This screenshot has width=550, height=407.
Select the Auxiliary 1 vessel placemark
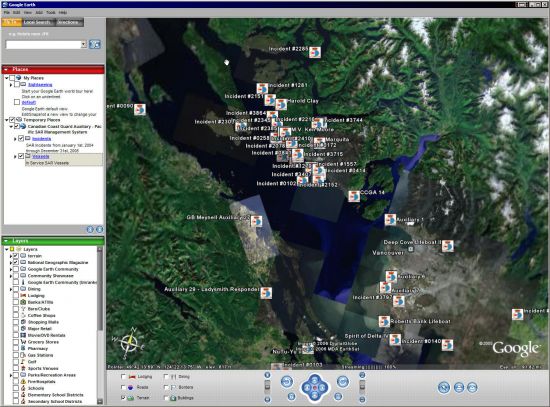[x=390, y=220]
